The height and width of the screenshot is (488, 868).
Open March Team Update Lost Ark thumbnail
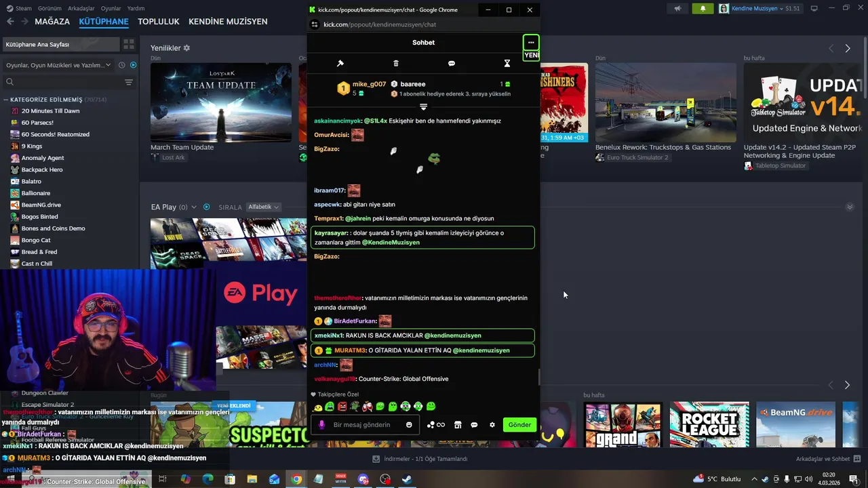[221, 102]
